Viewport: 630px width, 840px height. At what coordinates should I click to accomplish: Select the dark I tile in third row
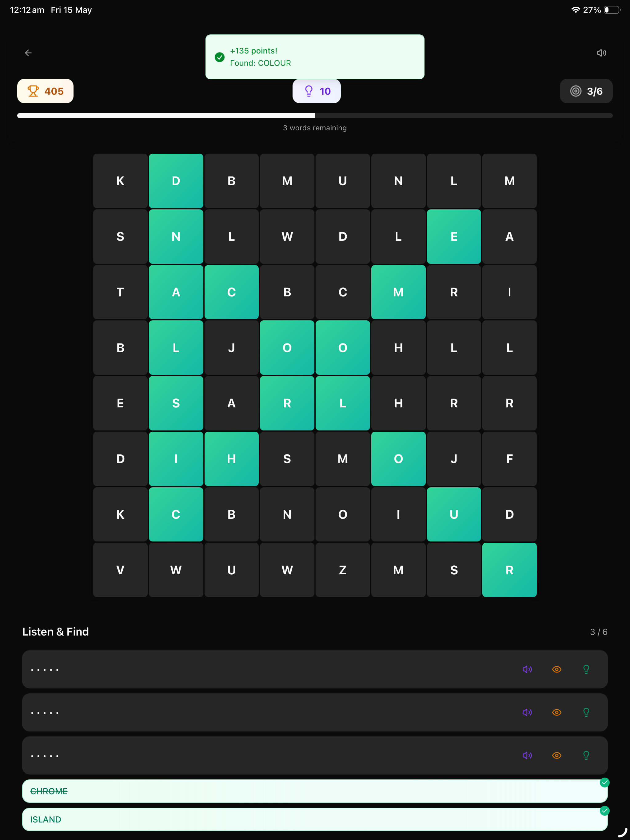509,292
